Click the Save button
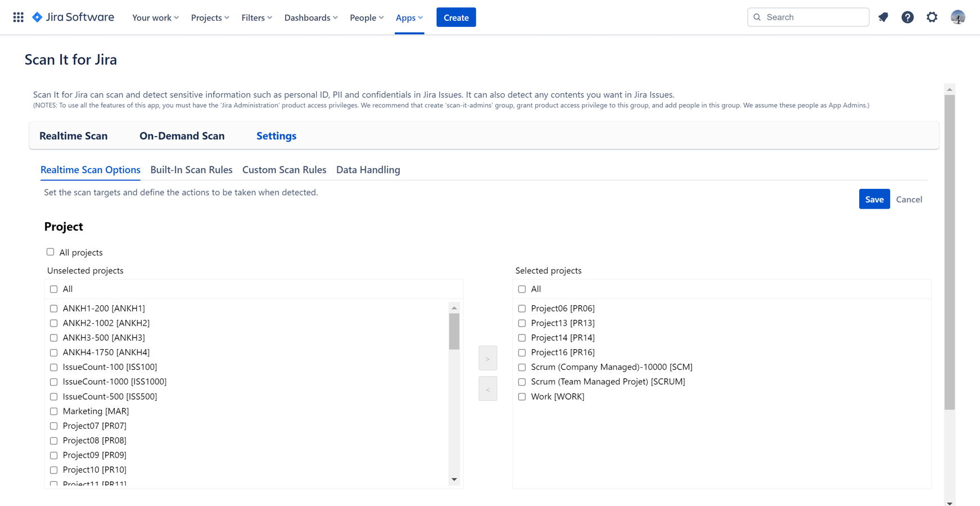980x506 pixels. [874, 199]
